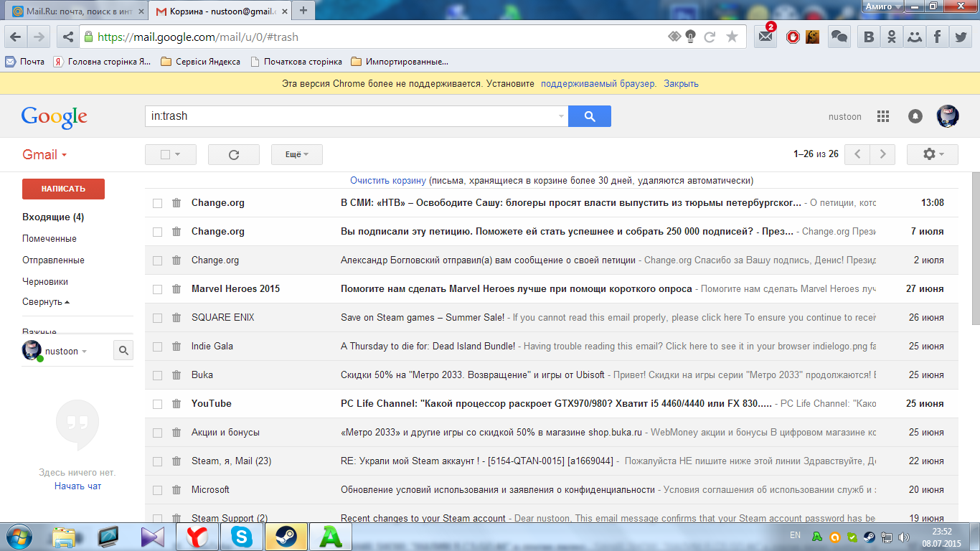Click the Facebook toolbar icon
The height and width of the screenshot is (551, 980).
[x=937, y=37]
